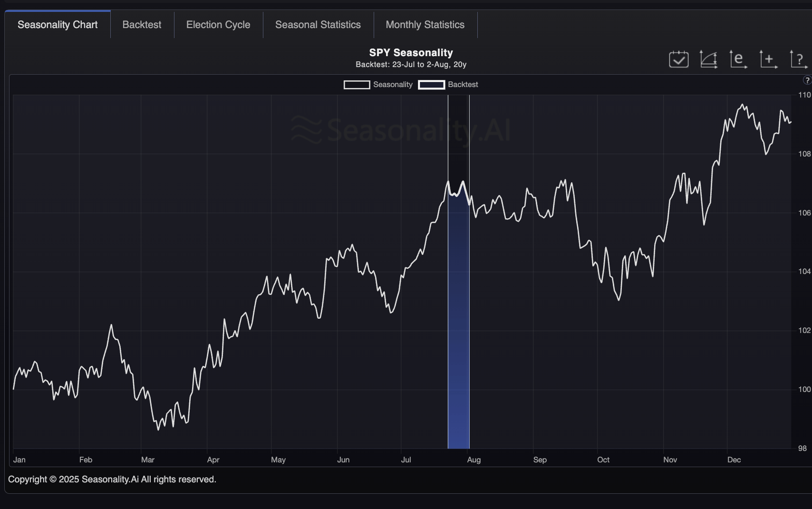Go to the Seasonal Statistics tab
The height and width of the screenshot is (509, 812).
tap(318, 25)
